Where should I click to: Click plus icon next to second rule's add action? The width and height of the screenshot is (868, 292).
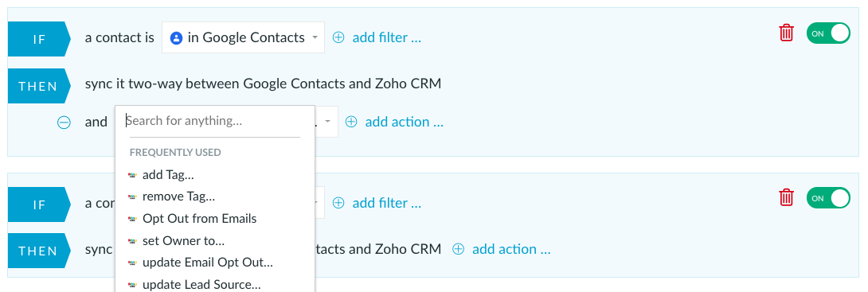coord(458,249)
